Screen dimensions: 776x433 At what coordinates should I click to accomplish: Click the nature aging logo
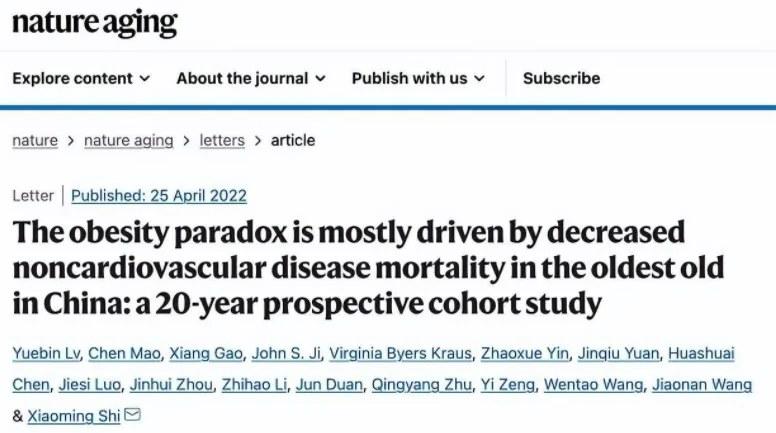[94, 22]
